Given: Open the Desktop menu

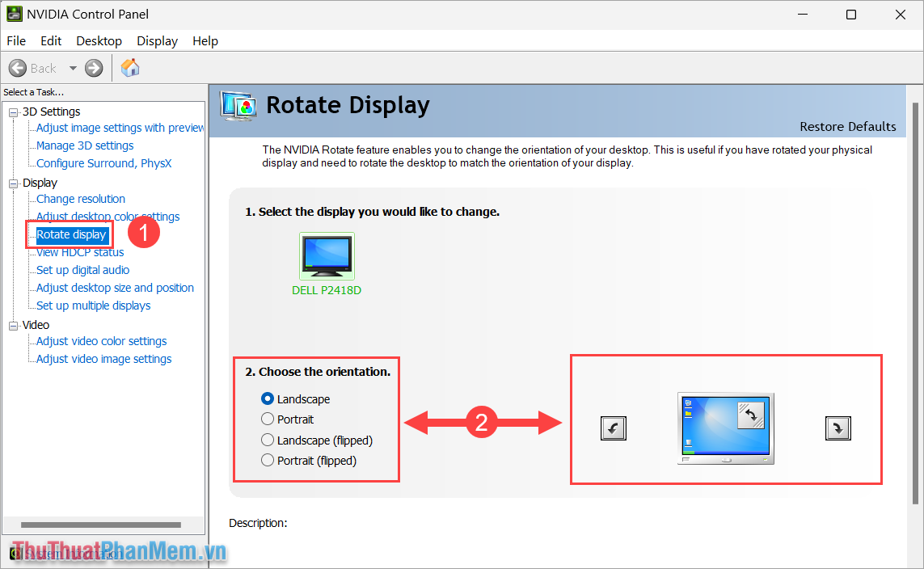Looking at the screenshot, I should [x=99, y=40].
